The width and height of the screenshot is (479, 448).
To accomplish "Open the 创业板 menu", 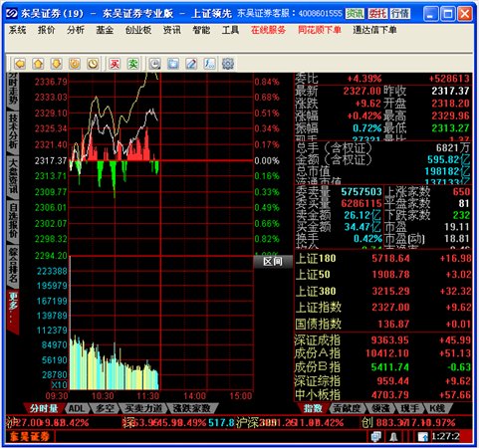I will (x=138, y=30).
